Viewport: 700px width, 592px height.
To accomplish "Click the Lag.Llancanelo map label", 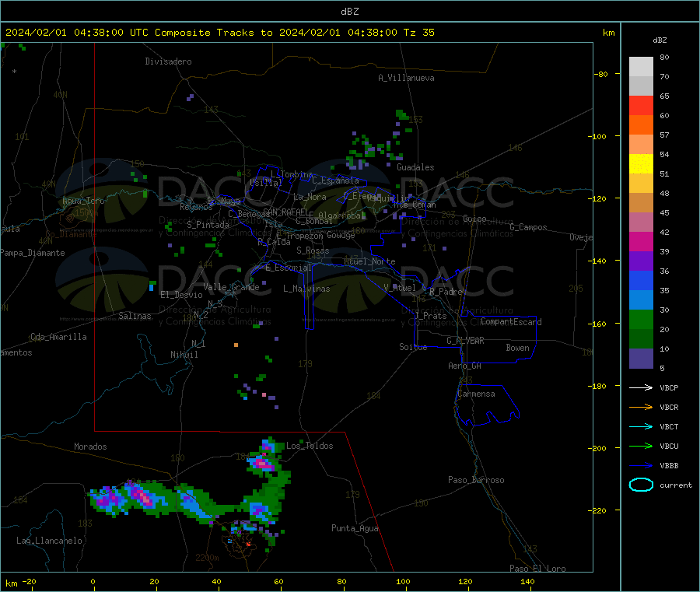I will click(50, 541).
